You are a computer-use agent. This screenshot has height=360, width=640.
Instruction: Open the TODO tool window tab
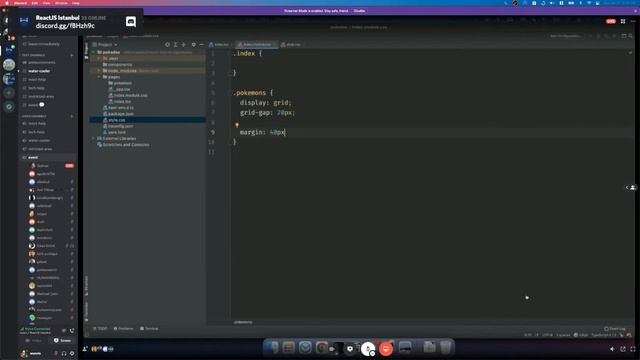point(100,329)
